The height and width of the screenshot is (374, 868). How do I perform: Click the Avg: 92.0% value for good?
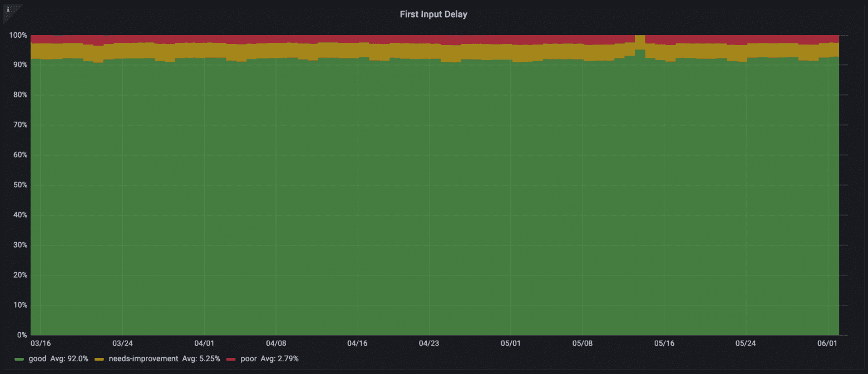(70, 359)
